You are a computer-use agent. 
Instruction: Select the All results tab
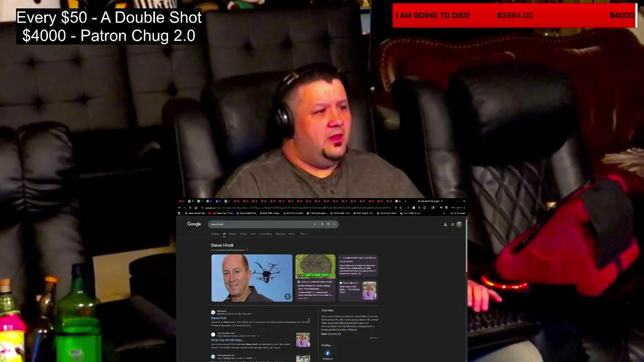[224, 234]
